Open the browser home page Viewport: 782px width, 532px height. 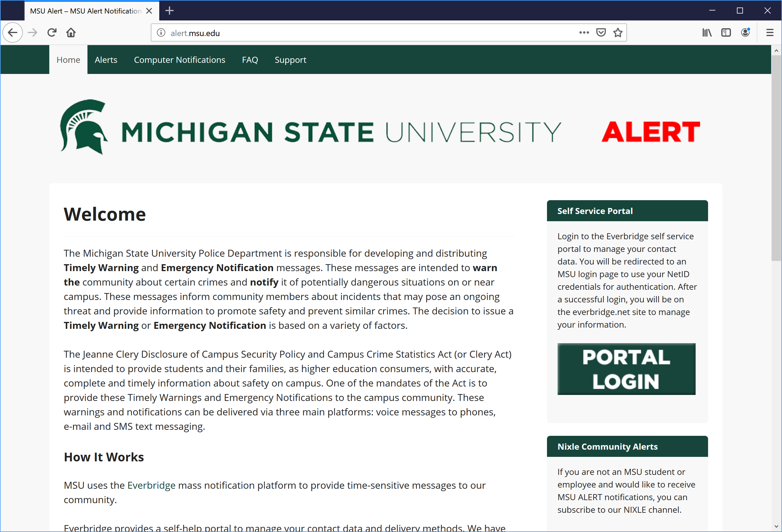[x=71, y=33]
